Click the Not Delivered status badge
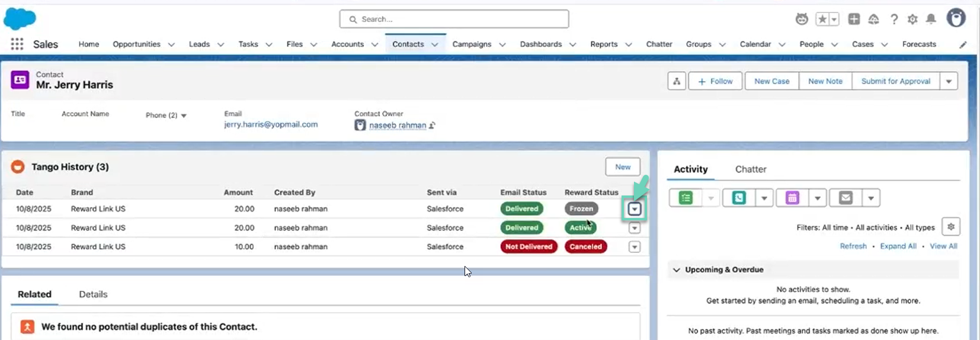980x340 pixels. pos(529,247)
